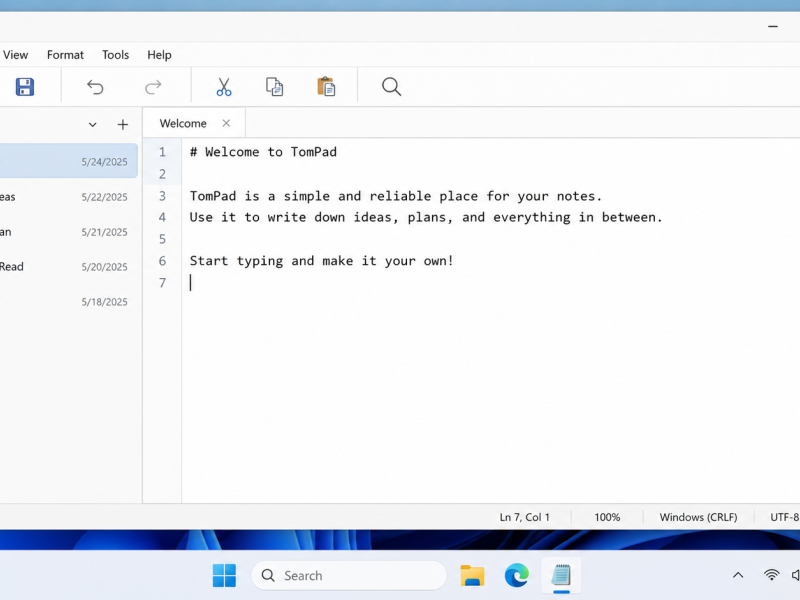Click line number 1 in the gutter
The image size is (800, 600).
[162, 152]
